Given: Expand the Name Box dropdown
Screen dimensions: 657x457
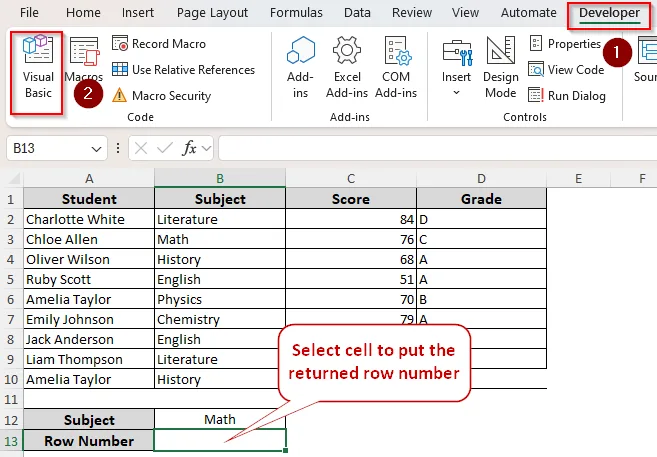Looking at the screenshot, I should pos(96,149).
